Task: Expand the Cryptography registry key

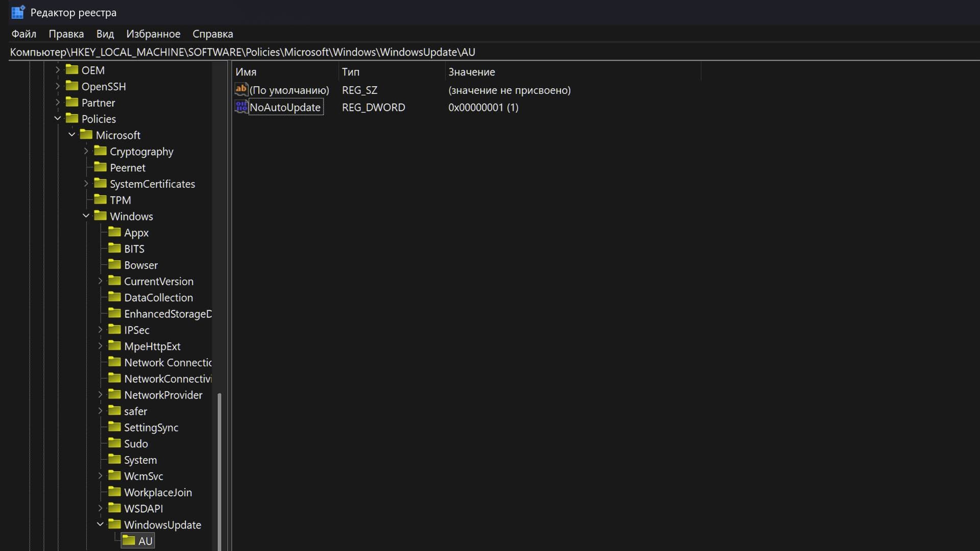Action: [x=86, y=151]
